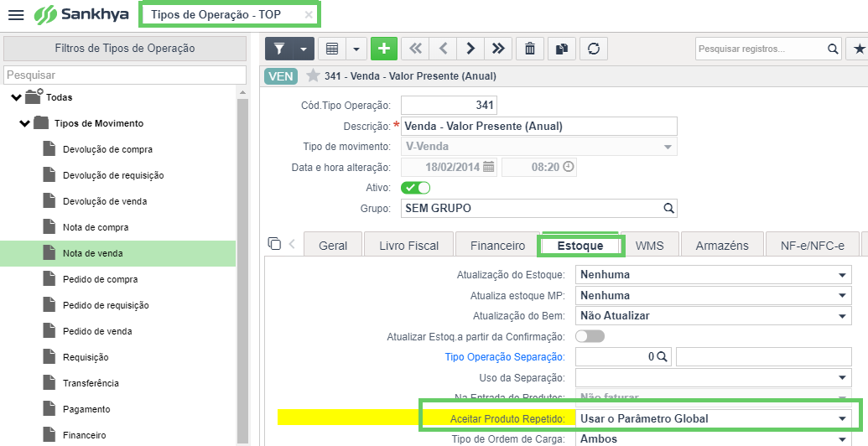
Task: Switch to the Financeiro tab
Action: click(x=497, y=246)
